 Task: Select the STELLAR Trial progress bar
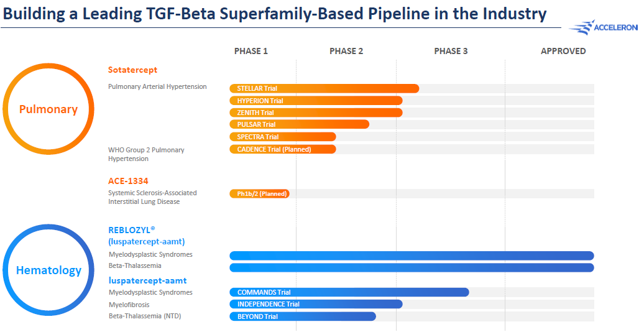point(324,88)
